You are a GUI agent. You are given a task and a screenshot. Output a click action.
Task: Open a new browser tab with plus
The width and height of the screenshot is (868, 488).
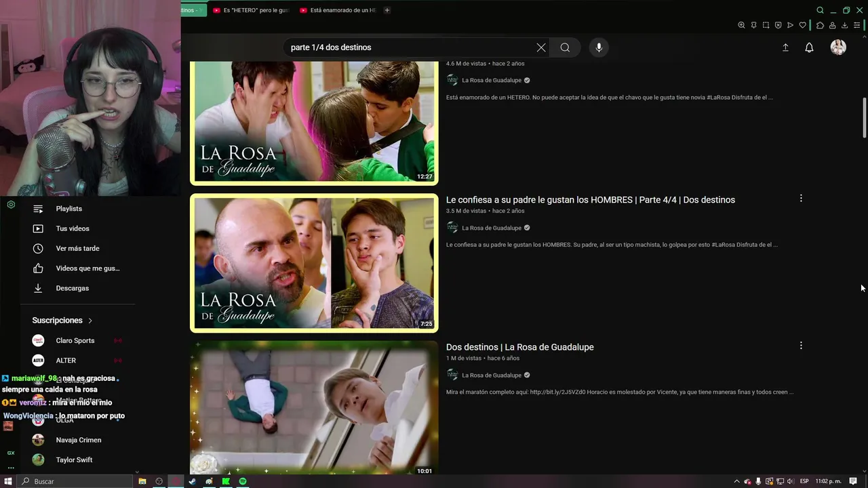387,10
